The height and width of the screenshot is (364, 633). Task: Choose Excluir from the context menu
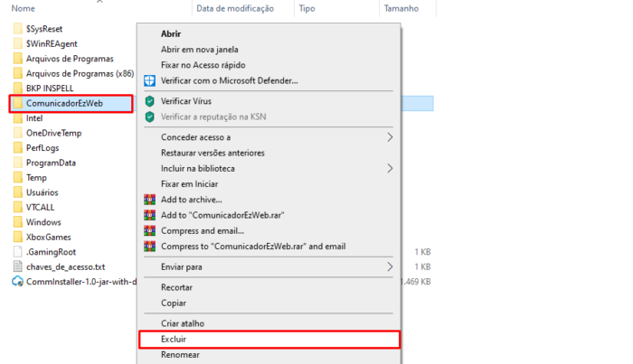point(173,340)
